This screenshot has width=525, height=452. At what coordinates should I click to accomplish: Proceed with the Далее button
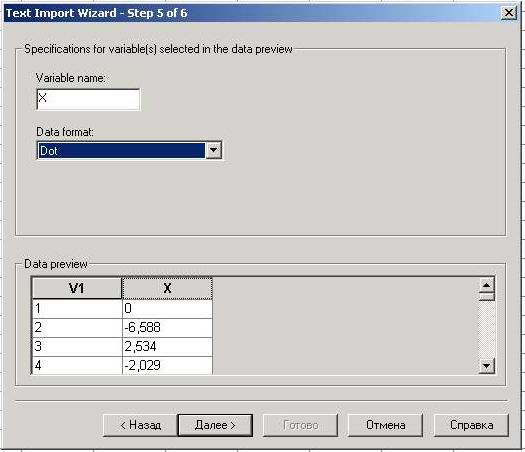215,425
